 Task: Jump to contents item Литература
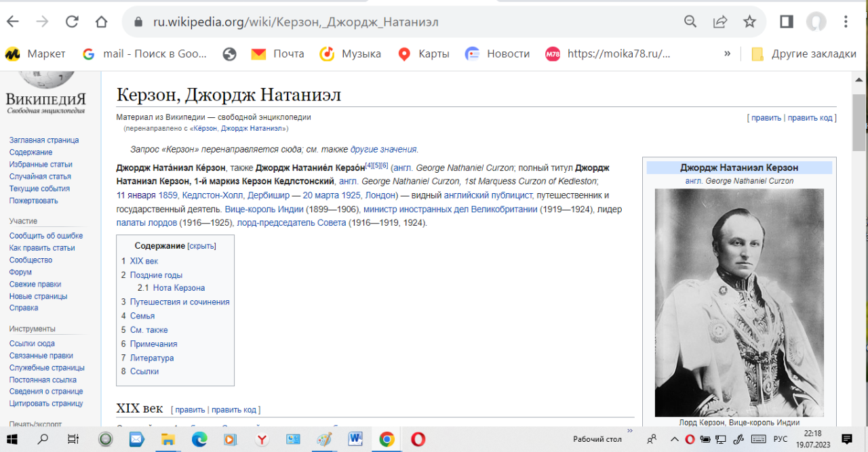pyautogui.click(x=152, y=358)
